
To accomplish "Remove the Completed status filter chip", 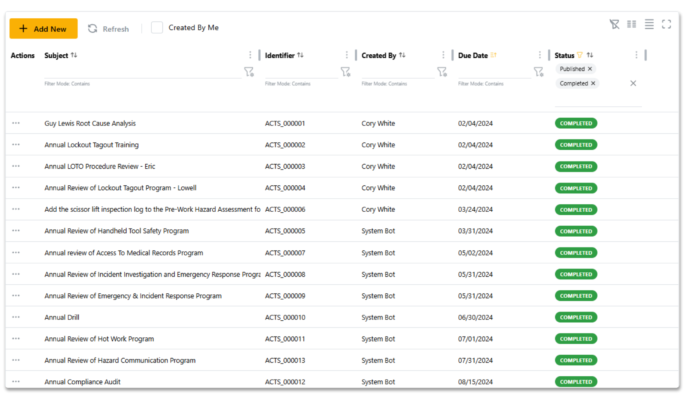I will tap(593, 83).
